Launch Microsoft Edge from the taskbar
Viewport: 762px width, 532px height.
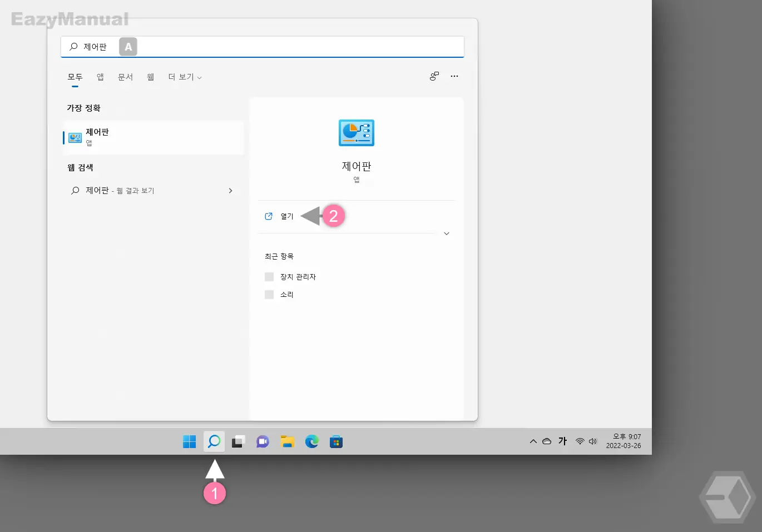click(x=311, y=441)
